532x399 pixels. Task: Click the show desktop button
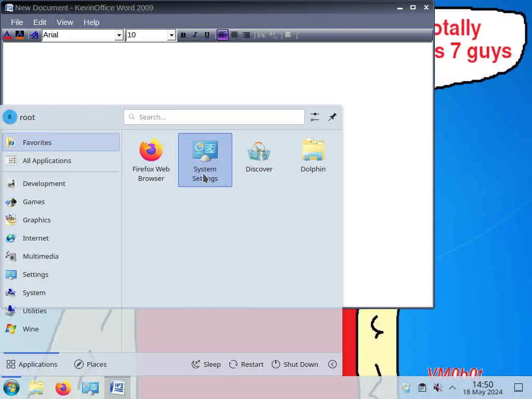pyautogui.click(x=518, y=388)
